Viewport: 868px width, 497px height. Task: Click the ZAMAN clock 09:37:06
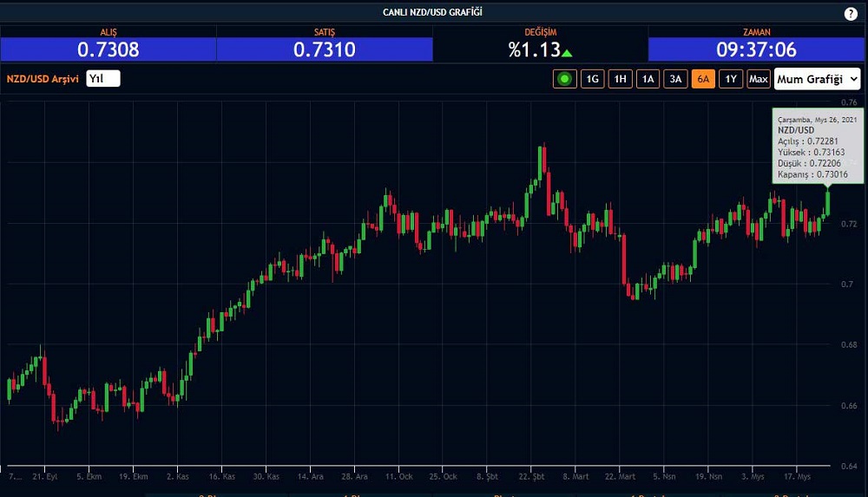(756, 49)
